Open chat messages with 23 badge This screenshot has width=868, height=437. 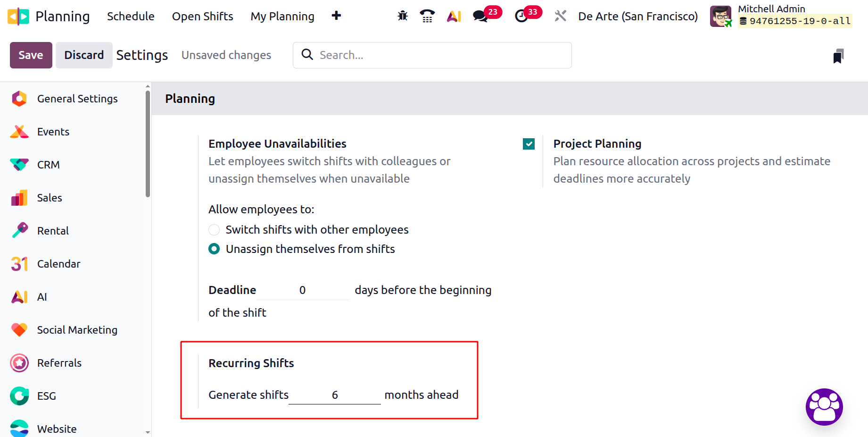481,16
